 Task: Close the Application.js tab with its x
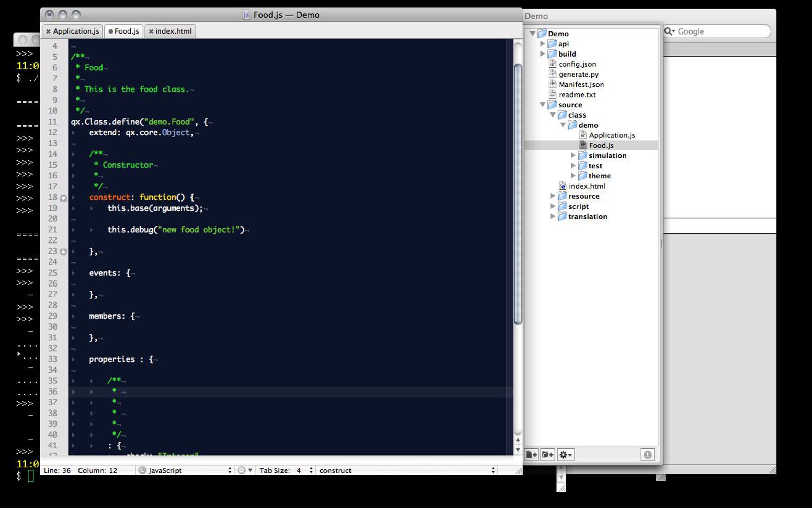pos(48,31)
